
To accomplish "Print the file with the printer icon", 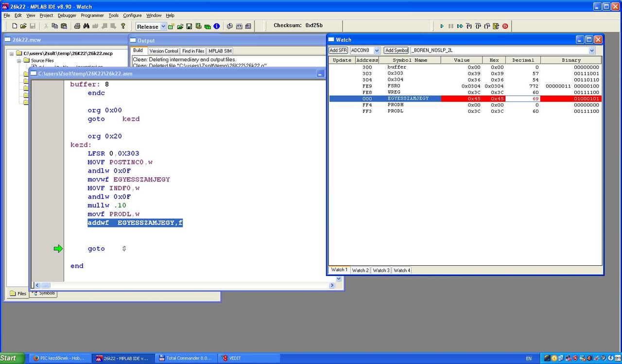I will pyautogui.click(x=77, y=26).
